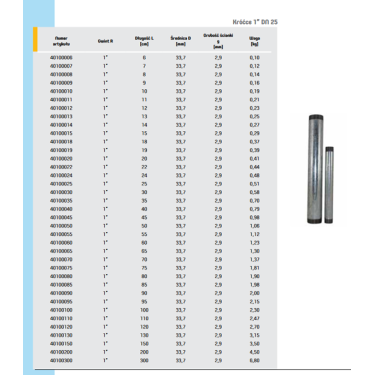Click article number 40100025
This screenshot has height=375, width=375.
[61, 184]
